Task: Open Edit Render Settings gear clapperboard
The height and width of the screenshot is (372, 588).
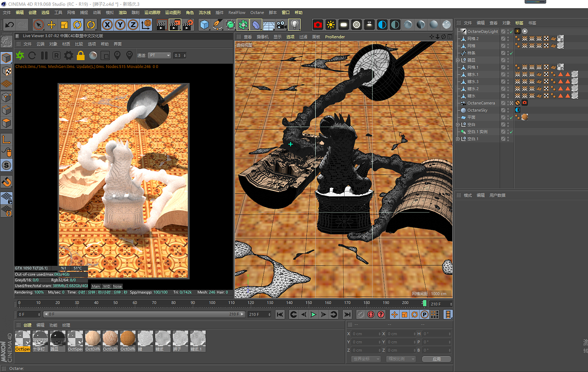Action: pyautogui.click(x=188, y=25)
